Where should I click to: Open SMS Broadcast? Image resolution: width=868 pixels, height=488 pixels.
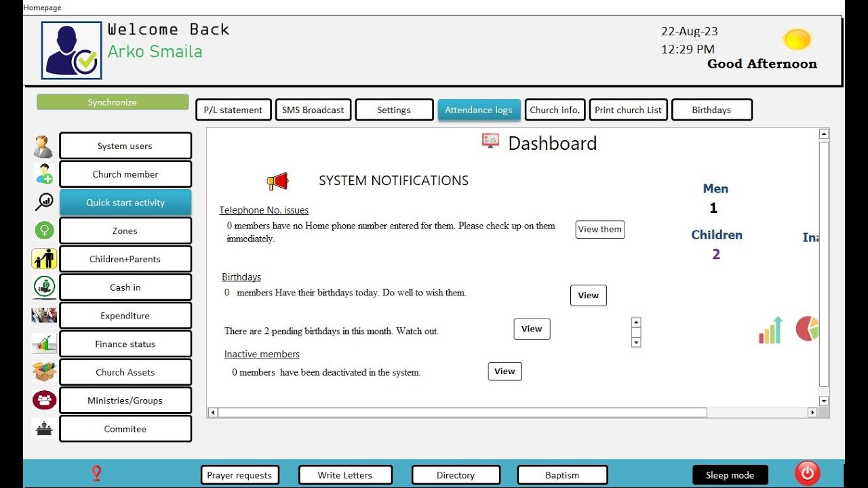(x=313, y=110)
